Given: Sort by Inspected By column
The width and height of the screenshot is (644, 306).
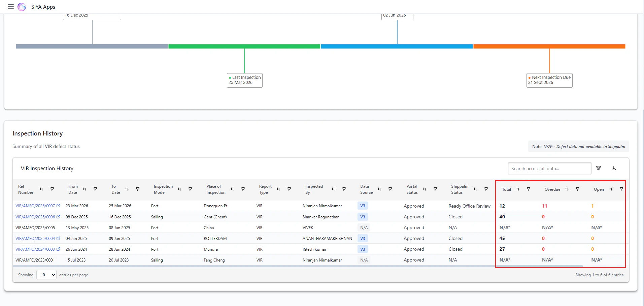Looking at the screenshot, I should [333, 189].
